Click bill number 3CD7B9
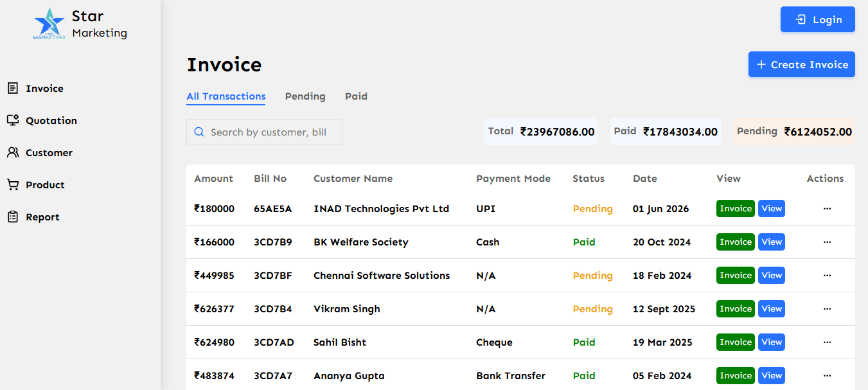 [273, 242]
